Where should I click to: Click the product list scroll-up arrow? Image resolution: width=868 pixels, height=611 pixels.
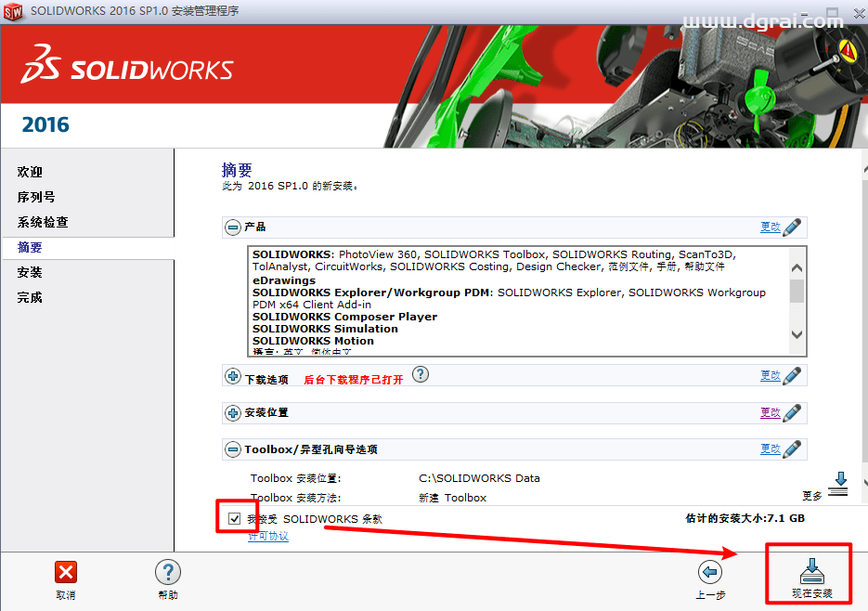797,268
